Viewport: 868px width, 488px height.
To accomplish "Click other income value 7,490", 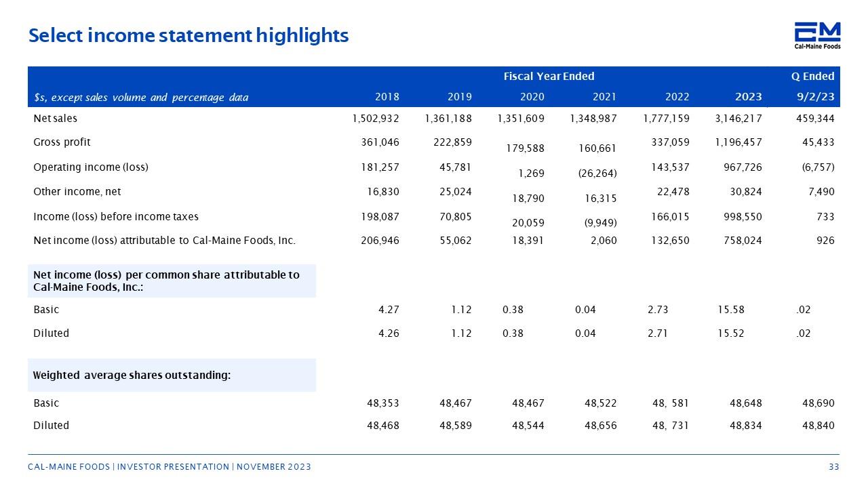I will click(822, 192).
